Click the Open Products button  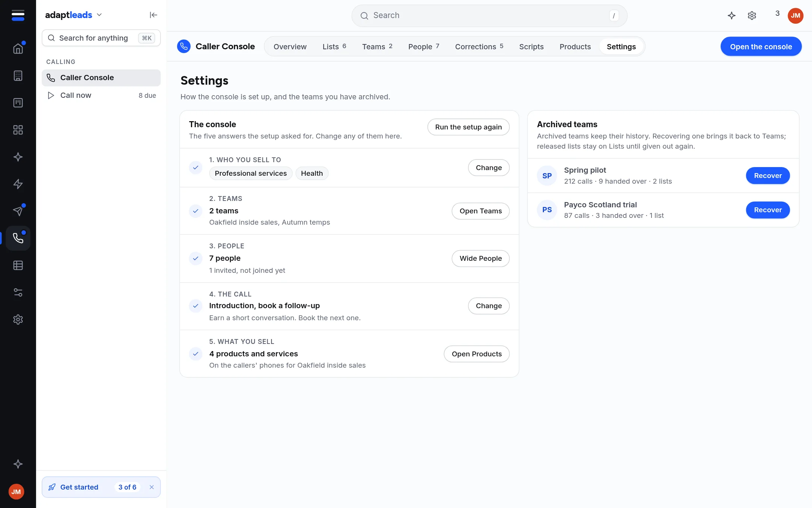coord(477,354)
